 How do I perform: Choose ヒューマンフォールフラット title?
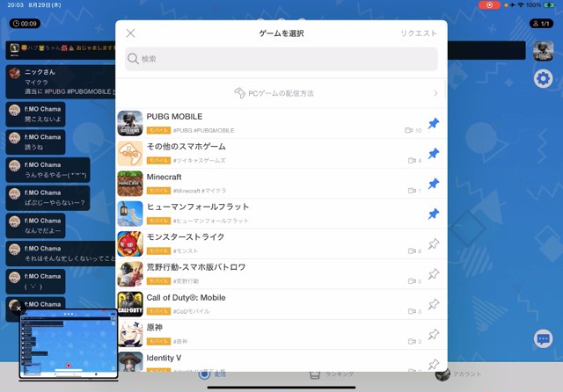click(x=198, y=207)
